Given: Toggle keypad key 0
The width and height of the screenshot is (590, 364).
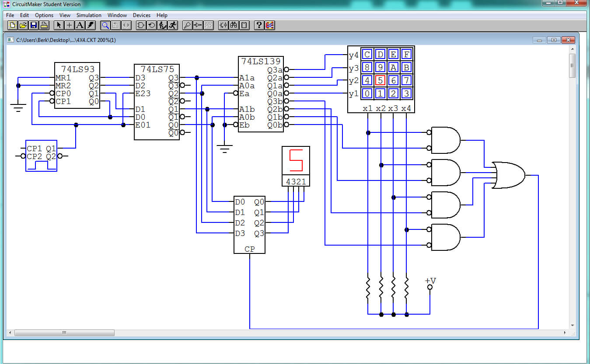Looking at the screenshot, I should click(367, 94).
